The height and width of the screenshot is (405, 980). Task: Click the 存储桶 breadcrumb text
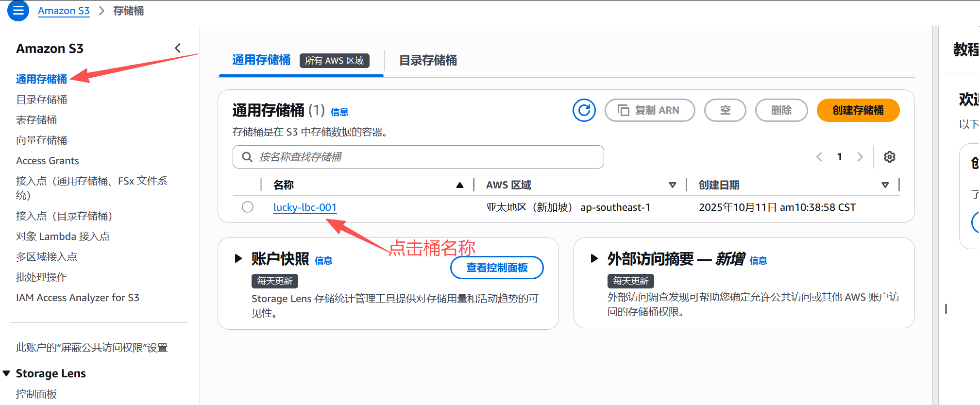(x=128, y=11)
